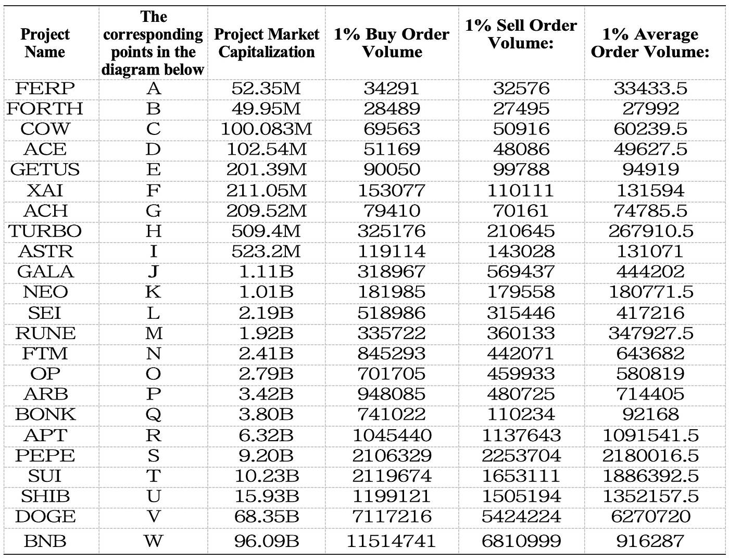Click the buy order value 153077
This screenshot has height=560, width=729.
coord(392,191)
